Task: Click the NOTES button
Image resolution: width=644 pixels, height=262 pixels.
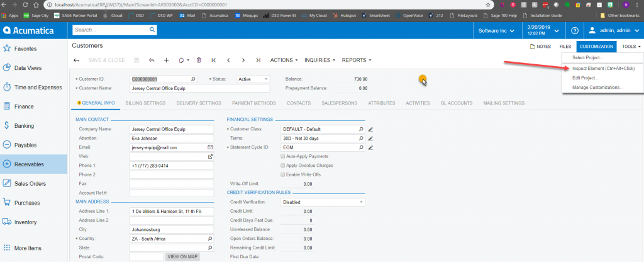Action: [540, 47]
